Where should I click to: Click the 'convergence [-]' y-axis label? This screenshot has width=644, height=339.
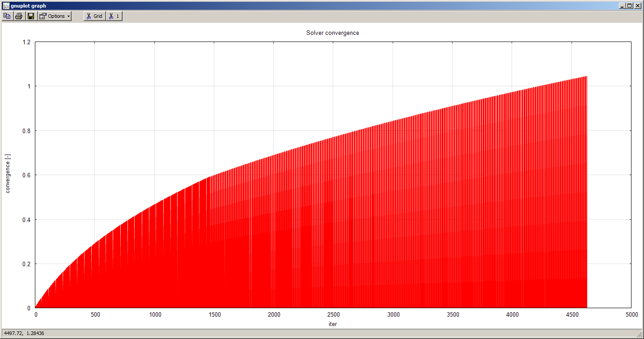(8, 173)
